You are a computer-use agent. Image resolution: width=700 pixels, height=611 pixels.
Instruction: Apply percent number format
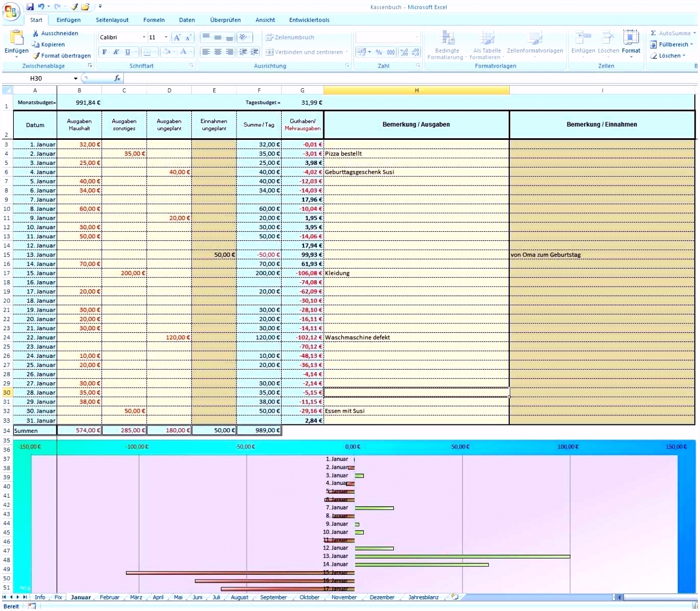pyautogui.click(x=378, y=52)
